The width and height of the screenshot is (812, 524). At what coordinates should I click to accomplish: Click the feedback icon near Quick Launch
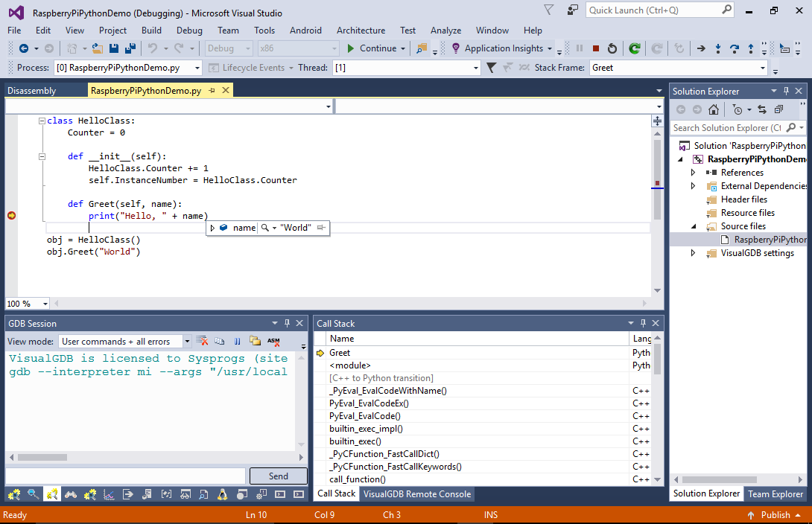pyautogui.click(x=573, y=10)
